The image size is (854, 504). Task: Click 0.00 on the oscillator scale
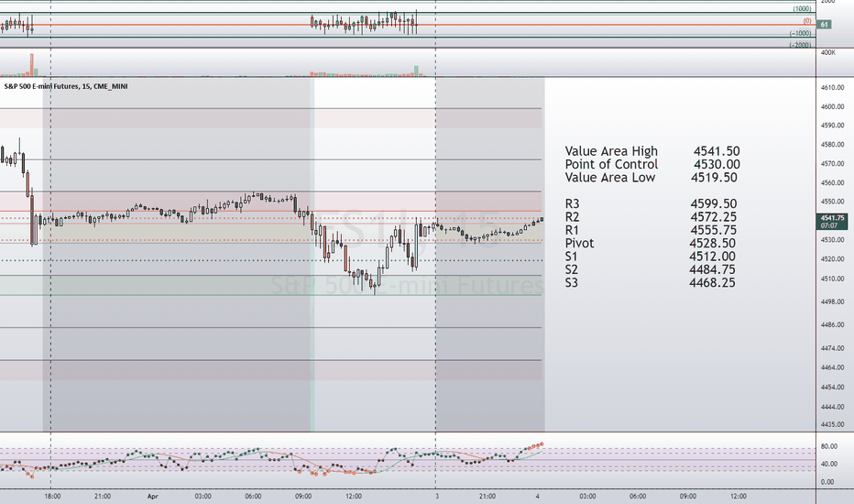coord(827,482)
